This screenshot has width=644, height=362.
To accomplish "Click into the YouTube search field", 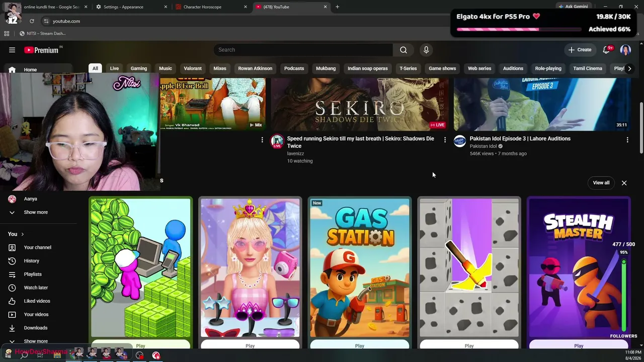I will [303, 50].
